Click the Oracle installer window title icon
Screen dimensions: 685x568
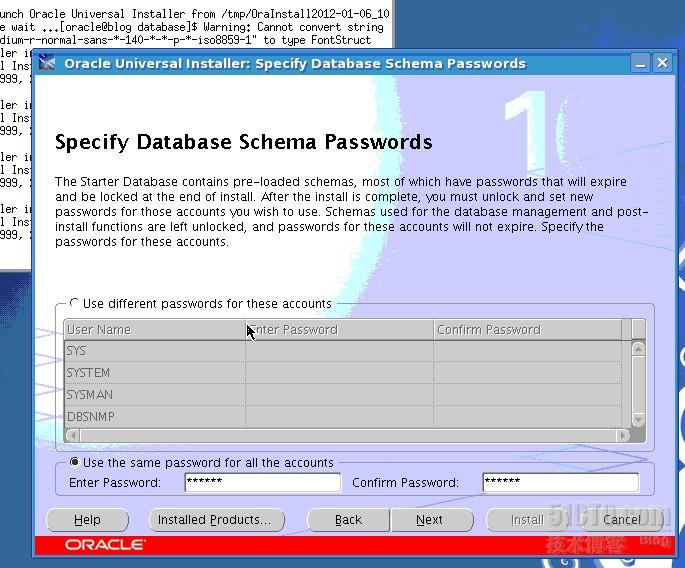click(47, 63)
